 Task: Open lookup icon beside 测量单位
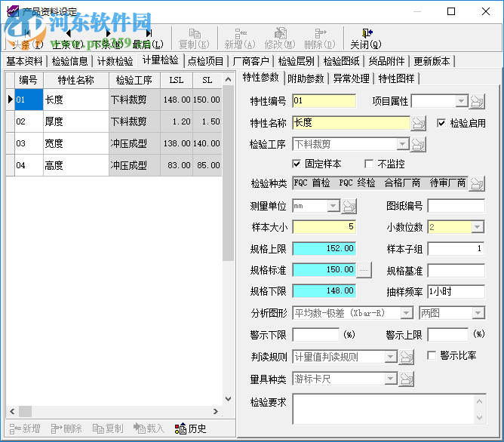[x=349, y=206]
